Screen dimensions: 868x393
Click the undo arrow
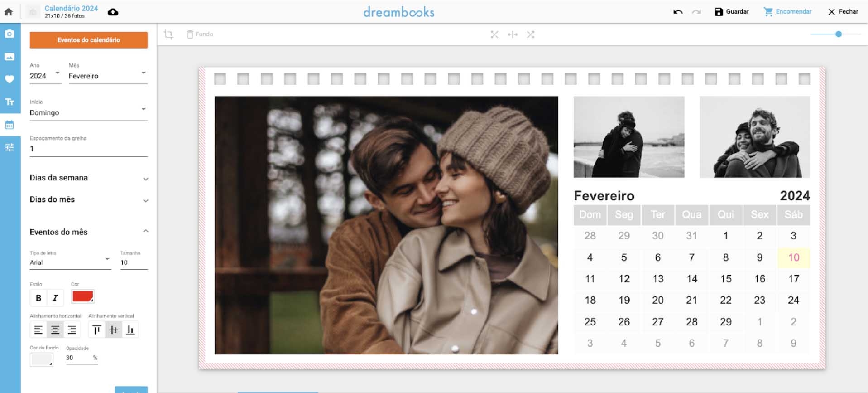[x=677, y=12]
